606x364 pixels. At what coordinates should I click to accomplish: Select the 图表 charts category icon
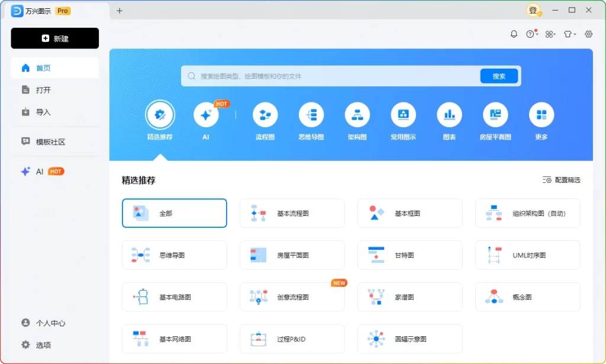click(449, 115)
